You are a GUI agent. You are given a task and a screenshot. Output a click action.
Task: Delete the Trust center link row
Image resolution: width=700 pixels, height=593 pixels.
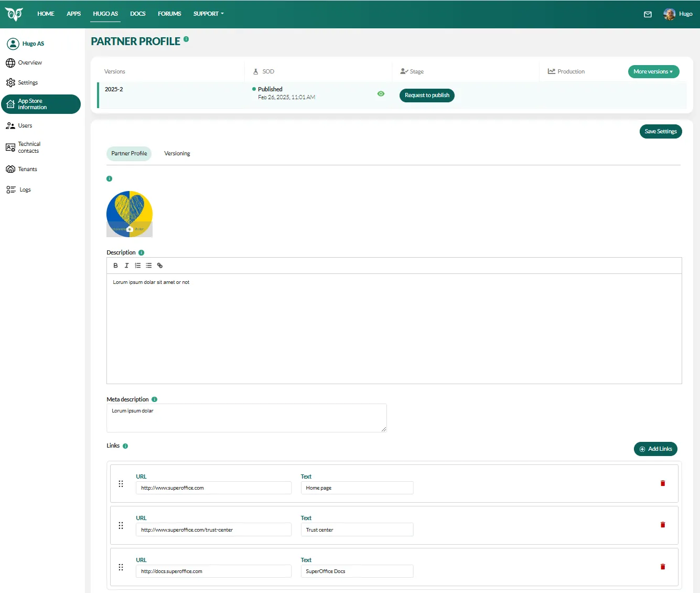[x=663, y=525]
